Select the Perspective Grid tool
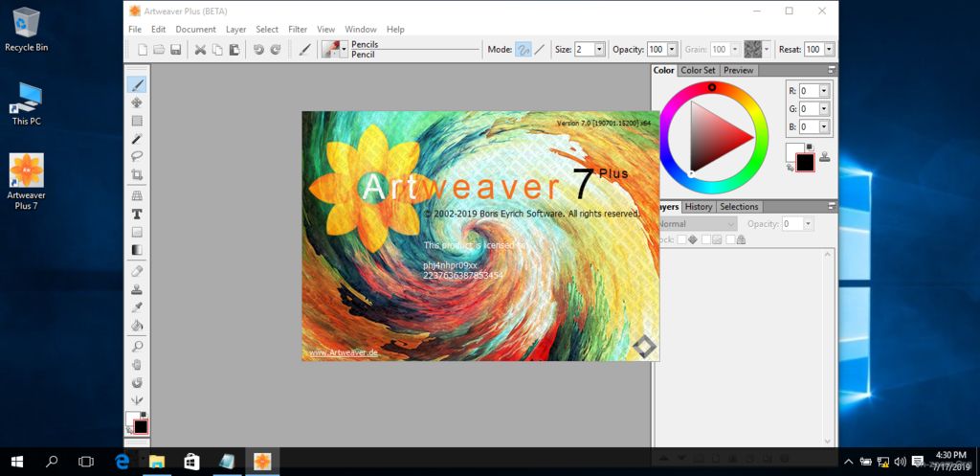The image size is (980, 476). 137,195
